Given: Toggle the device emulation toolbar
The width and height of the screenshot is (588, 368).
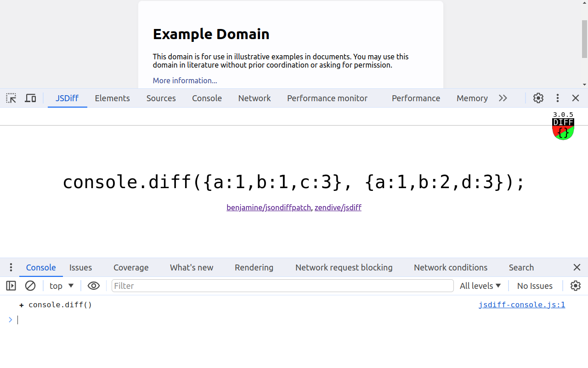Looking at the screenshot, I should [30, 98].
